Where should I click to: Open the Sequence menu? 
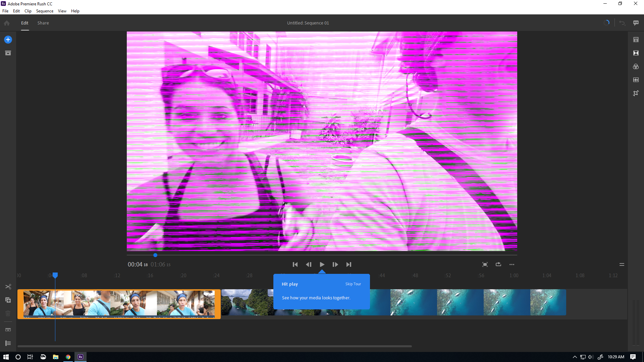pos(45,11)
